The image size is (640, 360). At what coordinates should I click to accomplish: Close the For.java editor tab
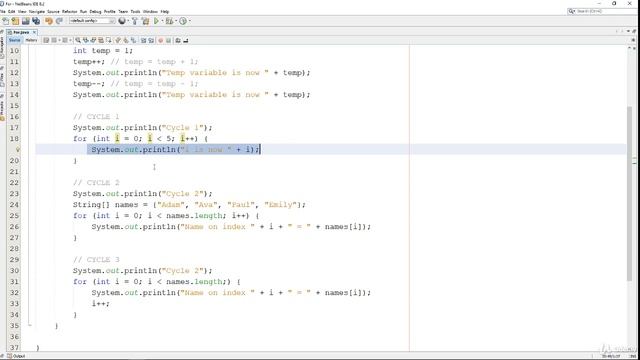click(34, 32)
